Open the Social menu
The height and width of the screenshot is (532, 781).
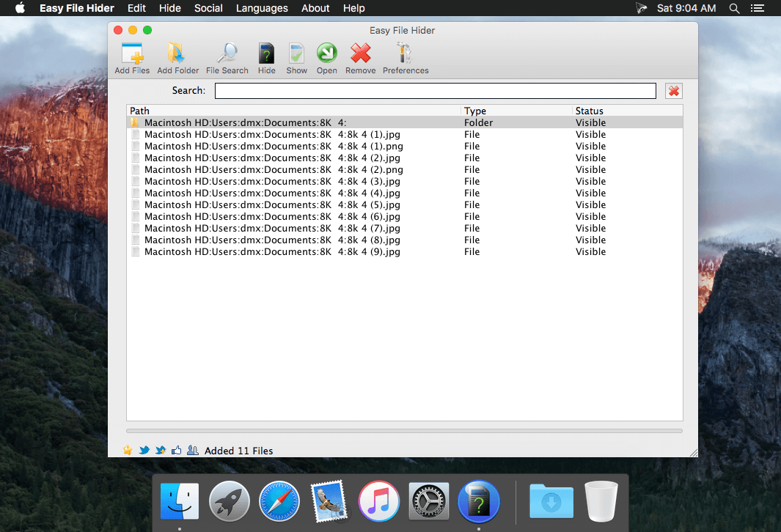(208, 8)
